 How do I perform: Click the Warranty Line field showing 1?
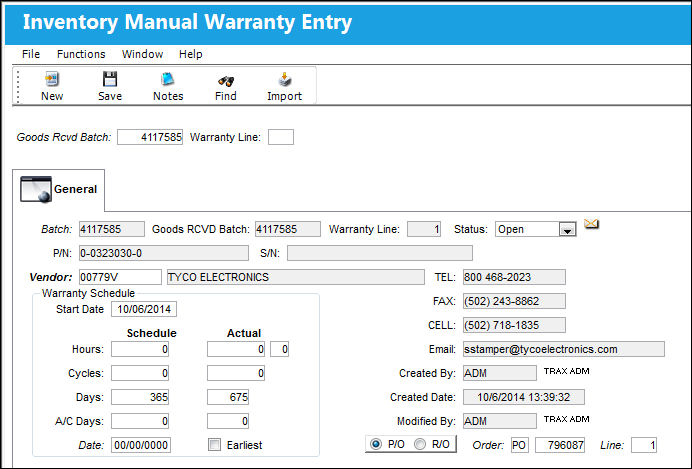424,229
